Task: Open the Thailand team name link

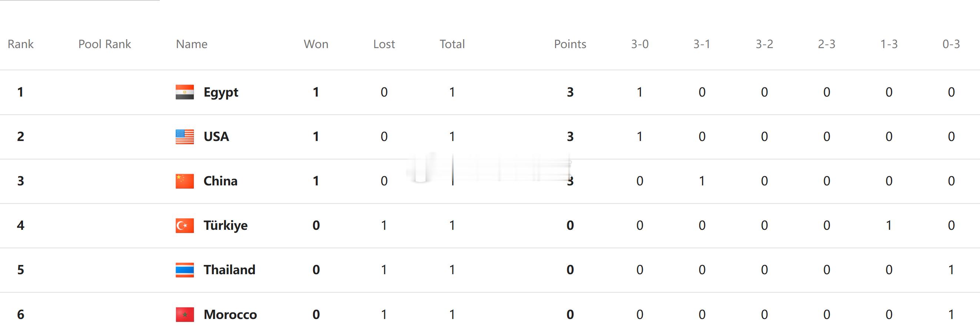Action: click(229, 270)
